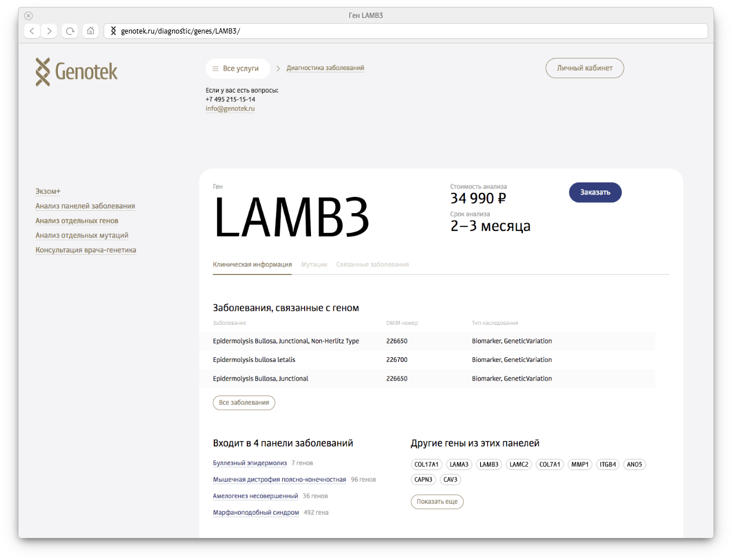Viewport: 732px width, 560px height.
Task: Click the URL address field
Action: point(405,31)
